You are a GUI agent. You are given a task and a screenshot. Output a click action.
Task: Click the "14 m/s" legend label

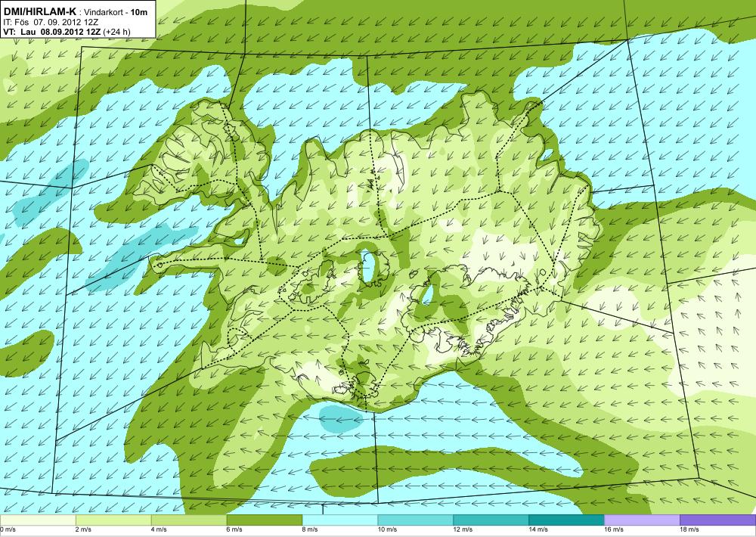click(x=539, y=529)
